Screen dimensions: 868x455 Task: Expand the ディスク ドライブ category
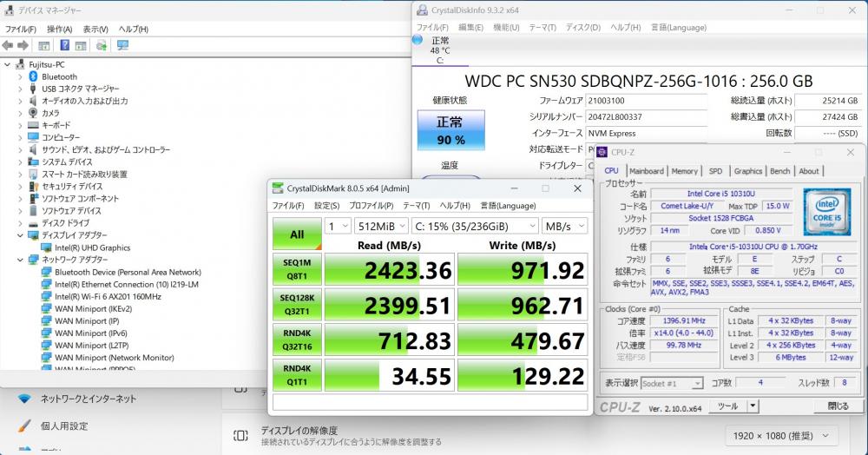pyautogui.click(x=20, y=223)
